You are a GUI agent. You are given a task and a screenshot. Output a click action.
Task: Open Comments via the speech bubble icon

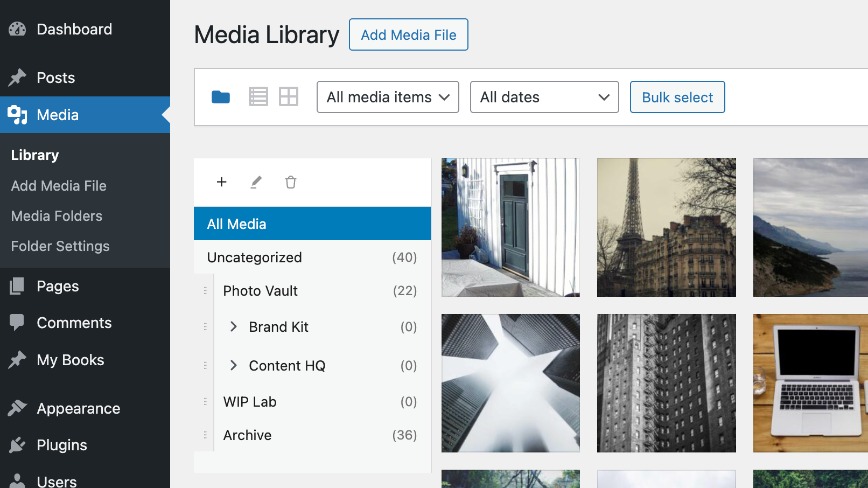coord(18,323)
